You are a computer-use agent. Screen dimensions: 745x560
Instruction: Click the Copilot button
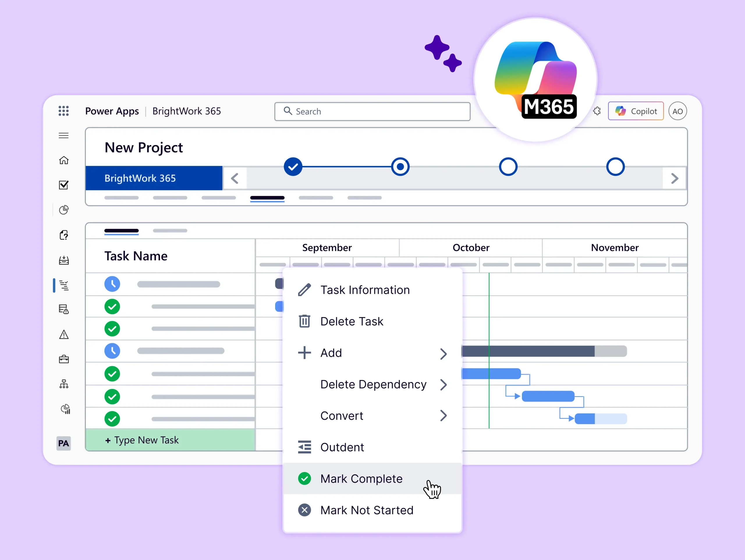pos(636,111)
